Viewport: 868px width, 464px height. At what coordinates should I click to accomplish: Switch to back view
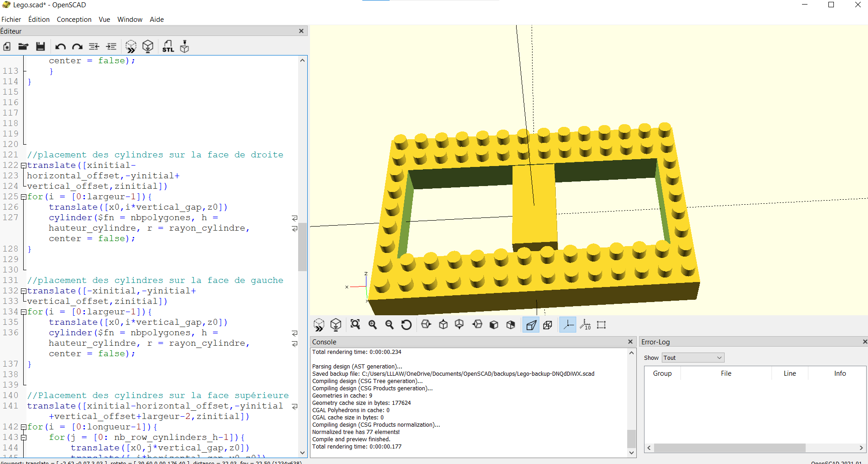pyautogui.click(x=511, y=325)
